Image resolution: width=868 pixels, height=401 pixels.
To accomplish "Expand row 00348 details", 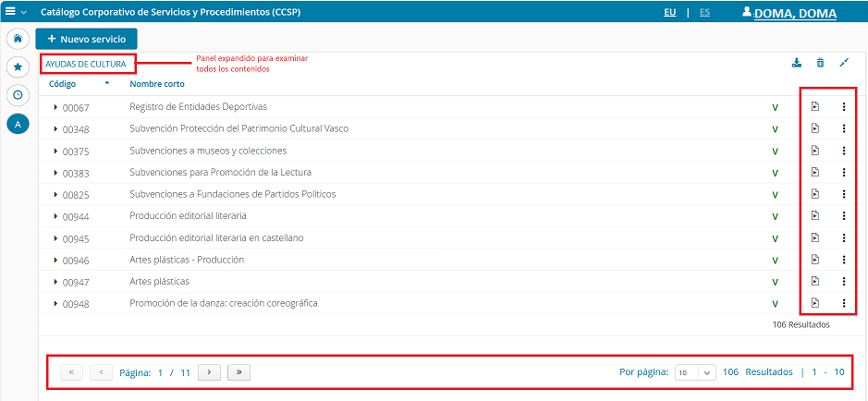I will 55,129.
